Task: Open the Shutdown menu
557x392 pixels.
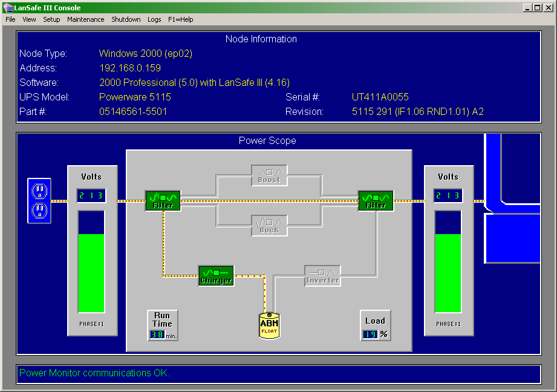Action: pyautogui.click(x=126, y=19)
